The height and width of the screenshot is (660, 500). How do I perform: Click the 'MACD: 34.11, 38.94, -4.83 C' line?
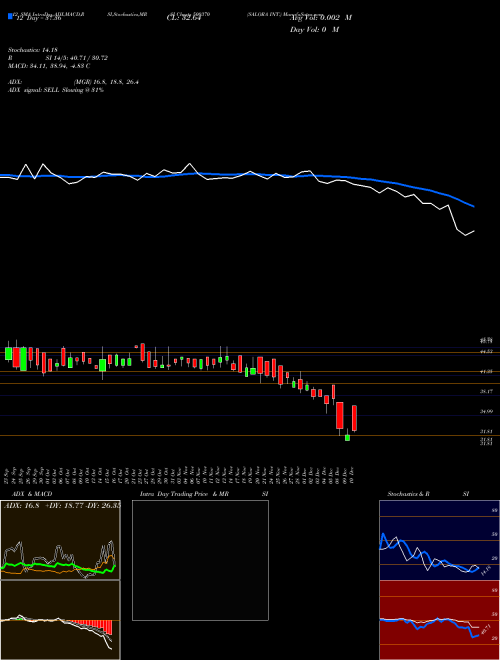pyautogui.click(x=49, y=66)
